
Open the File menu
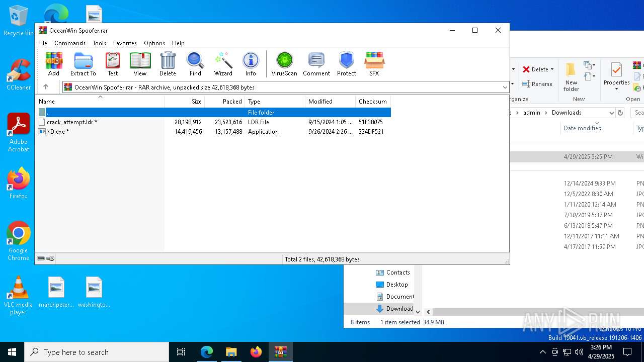(x=43, y=43)
